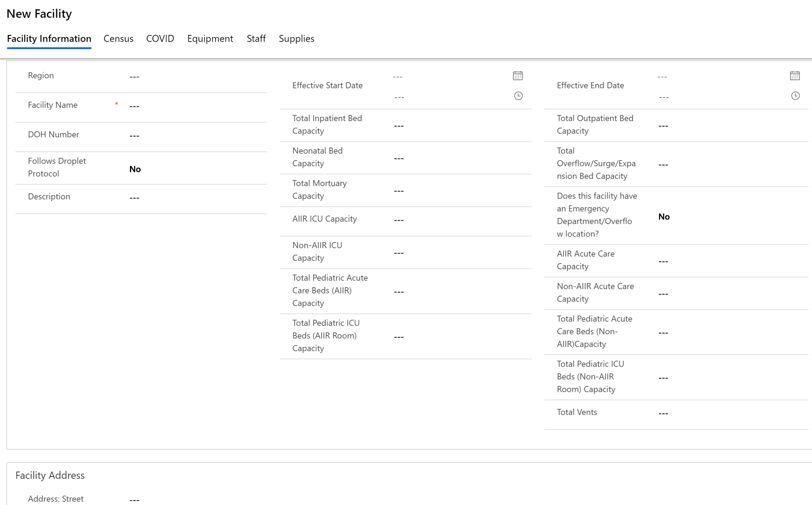Click the calendar icon for Effective Start Date
The width and height of the screenshot is (812, 505).
point(518,75)
